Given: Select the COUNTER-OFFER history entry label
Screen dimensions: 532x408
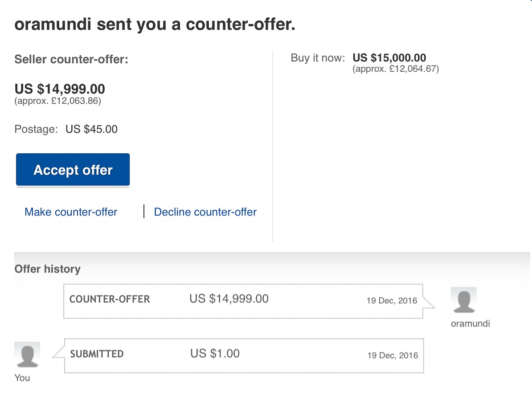Looking at the screenshot, I should (x=110, y=299).
